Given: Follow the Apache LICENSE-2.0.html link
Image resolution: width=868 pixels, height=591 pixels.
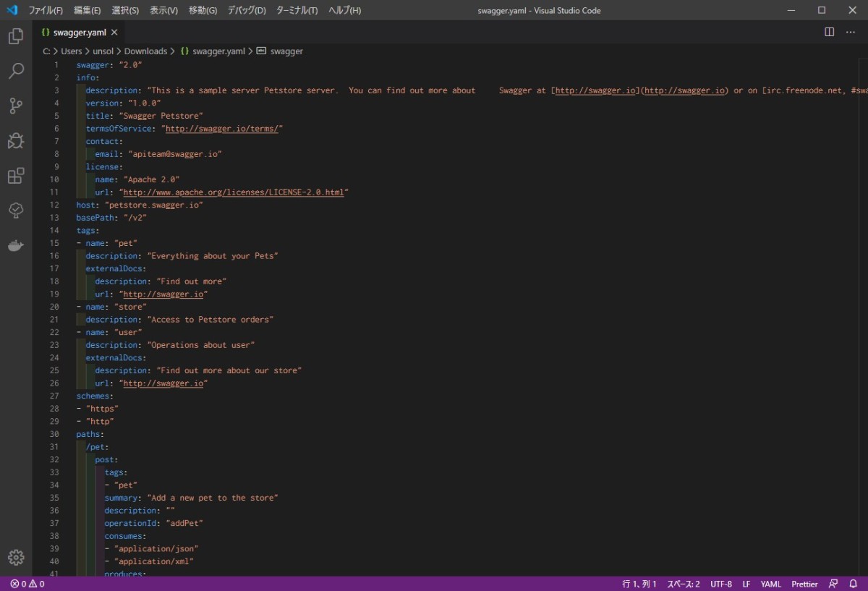Looking at the screenshot, I should pos(233,192).
